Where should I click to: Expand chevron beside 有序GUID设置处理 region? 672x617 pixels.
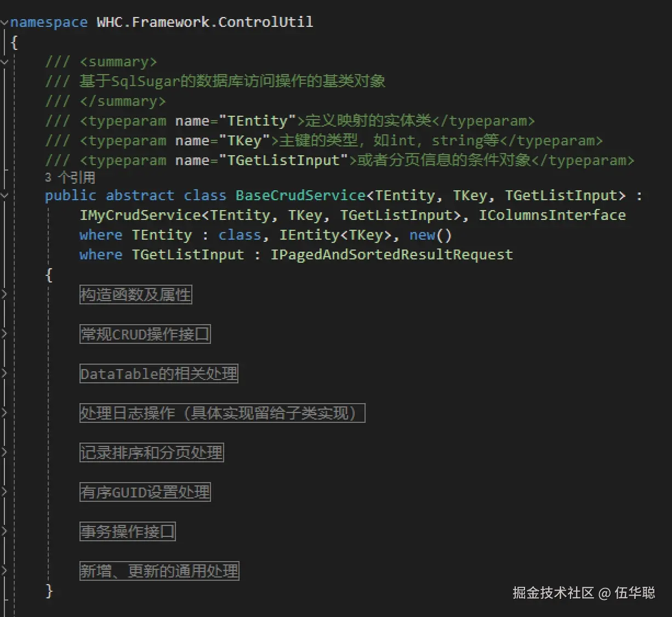[4, 492]
